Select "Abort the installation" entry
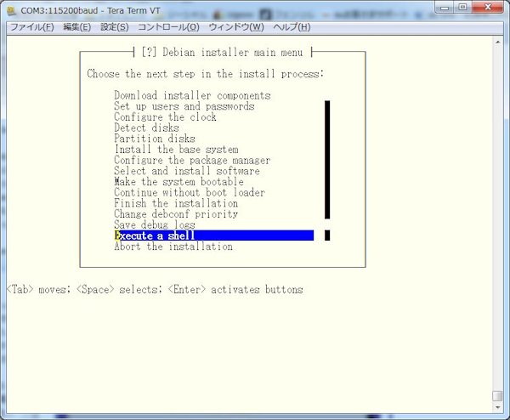This screenshot has height=420, width=510. pyautogui.click(x=173, y=247)
